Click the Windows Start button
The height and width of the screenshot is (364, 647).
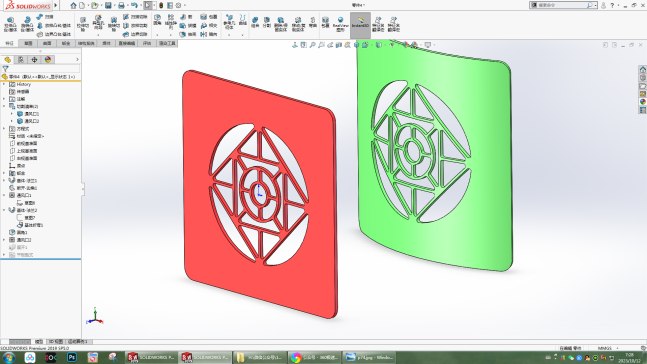(9, 357)
